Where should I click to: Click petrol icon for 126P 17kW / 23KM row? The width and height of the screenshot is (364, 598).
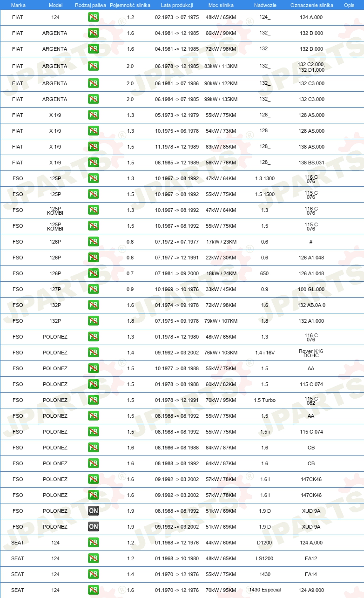pyautogui.click(x=93, y=242)
